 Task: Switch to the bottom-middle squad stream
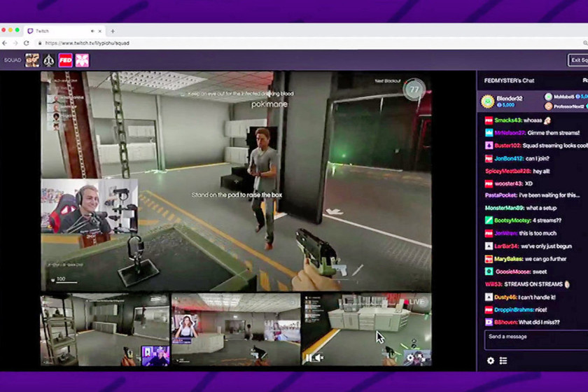point(236,330)
